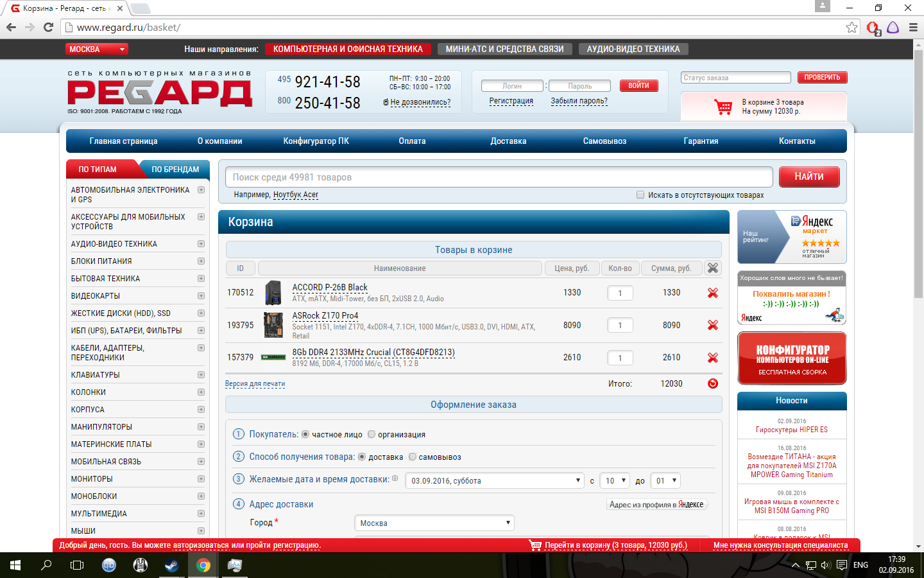Open Steam from taskbar
The height and width of the screenshot is (578, 924).
(172, 565)
